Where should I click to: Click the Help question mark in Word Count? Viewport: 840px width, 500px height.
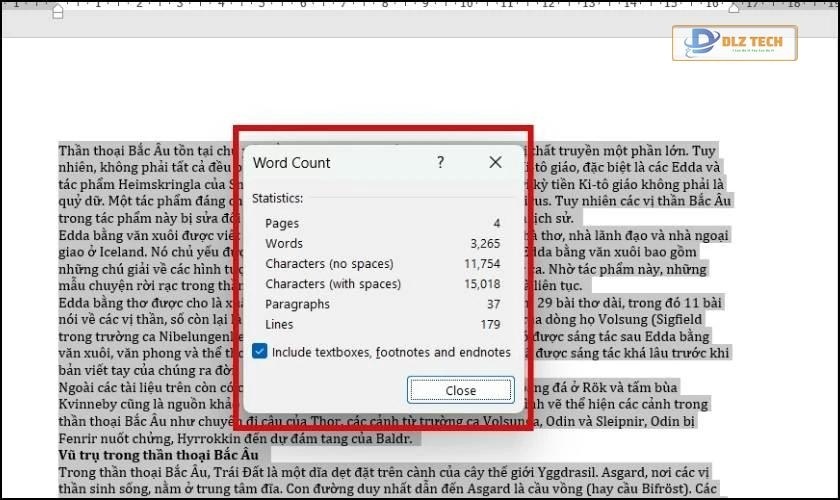(440, 162)
